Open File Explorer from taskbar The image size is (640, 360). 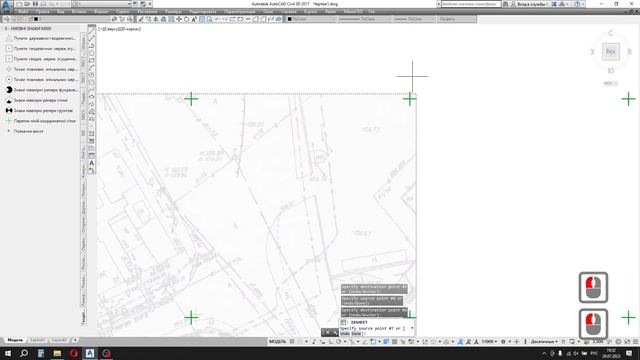57,353
